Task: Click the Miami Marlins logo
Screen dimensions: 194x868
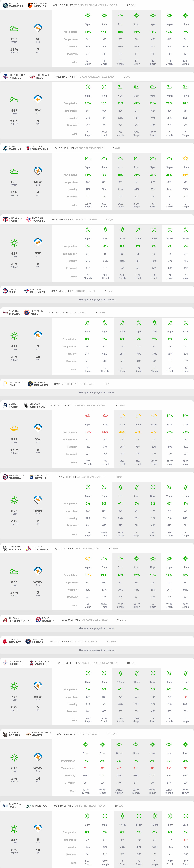Action: [5, 148]
